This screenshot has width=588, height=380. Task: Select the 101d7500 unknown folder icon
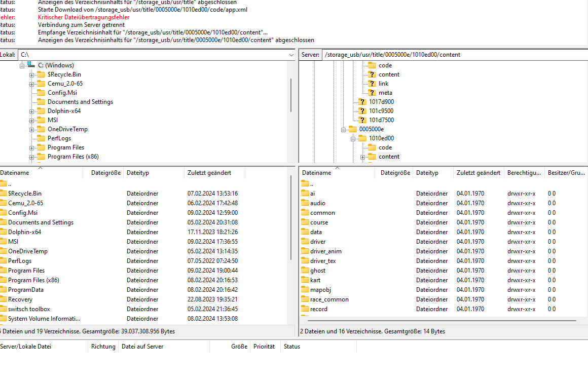362,120
